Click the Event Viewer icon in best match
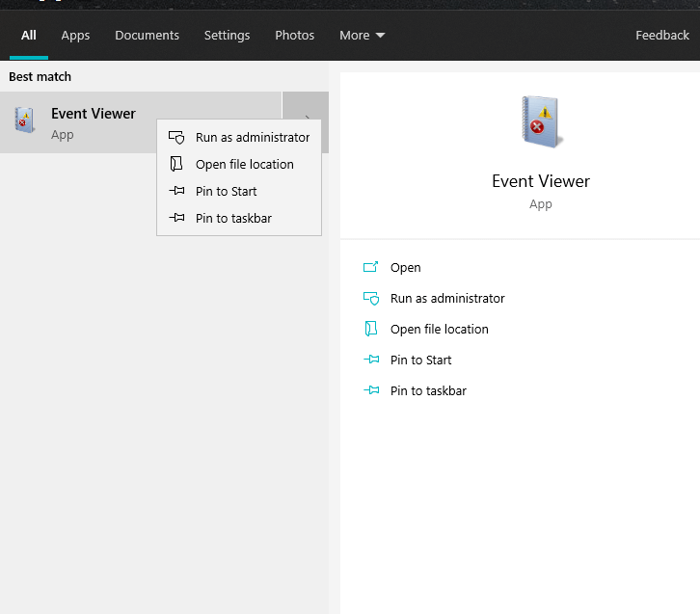This screenshot has width=700, height=614. coord(25,120)
